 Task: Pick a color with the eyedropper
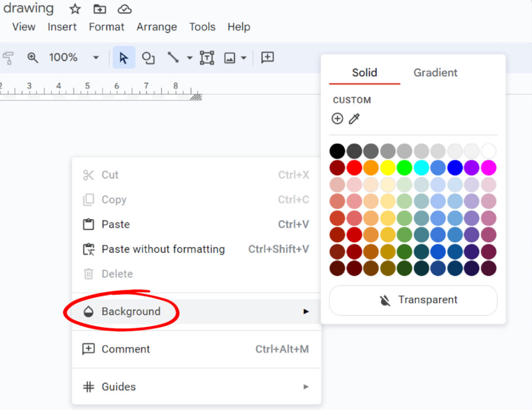click(354, 119)
